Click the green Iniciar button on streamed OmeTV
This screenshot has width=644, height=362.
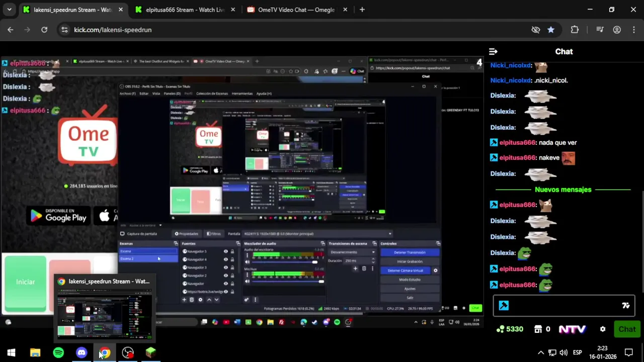[25, 282]
